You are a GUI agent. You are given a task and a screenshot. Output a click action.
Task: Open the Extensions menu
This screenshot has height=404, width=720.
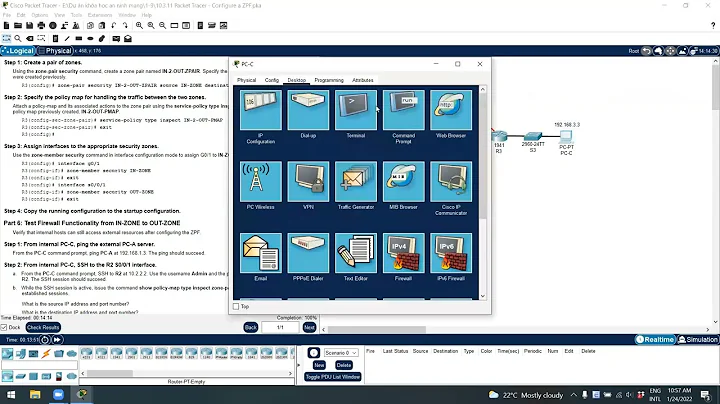click(x=100, y=15)
